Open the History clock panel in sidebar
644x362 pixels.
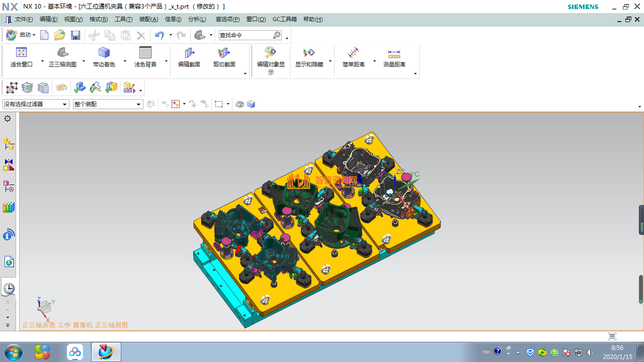point(9,289)
